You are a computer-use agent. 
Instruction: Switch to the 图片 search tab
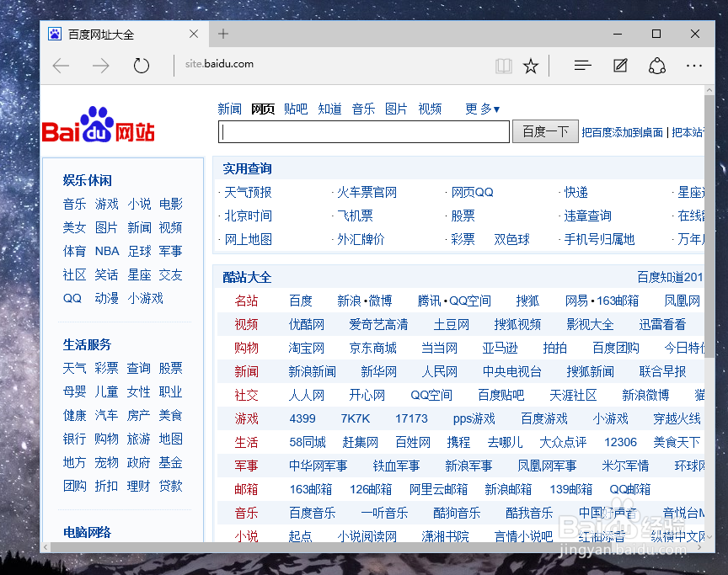[396, 109]
